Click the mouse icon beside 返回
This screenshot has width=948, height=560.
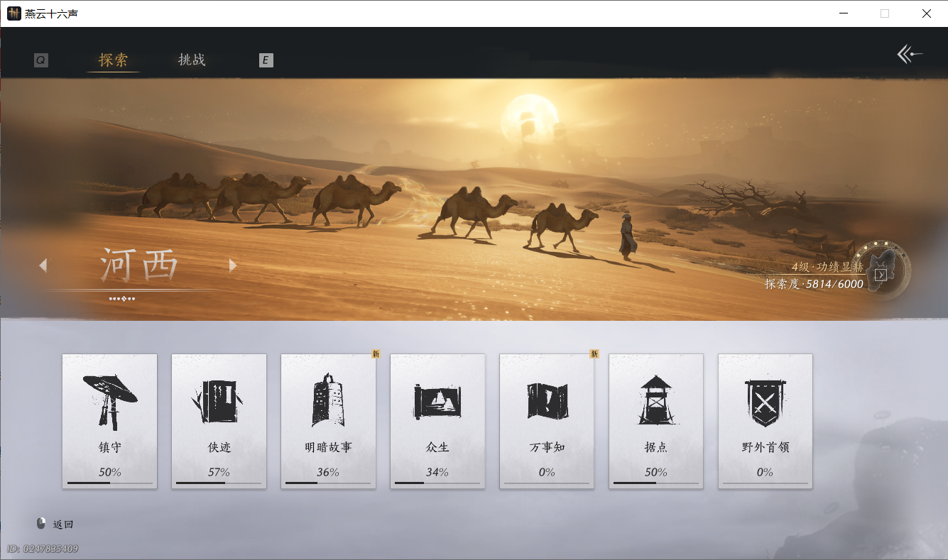(x=41, y=524)
